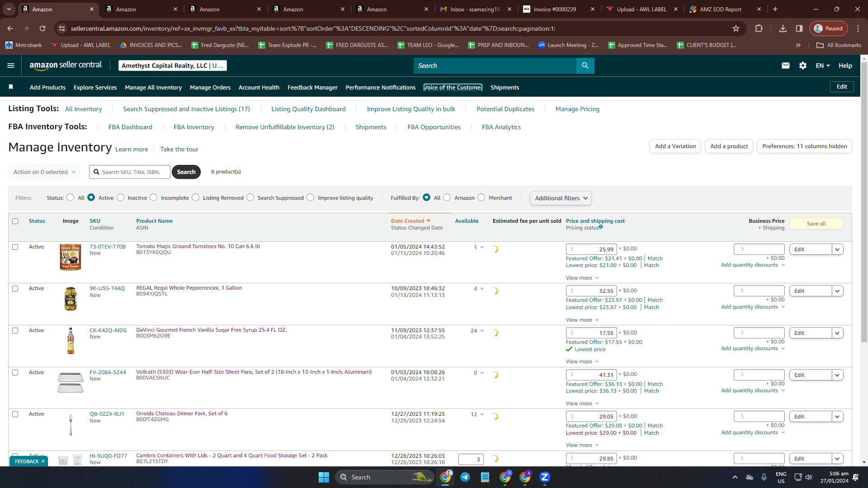
Task: Click the Pricing status info icon
Action: 601,227
